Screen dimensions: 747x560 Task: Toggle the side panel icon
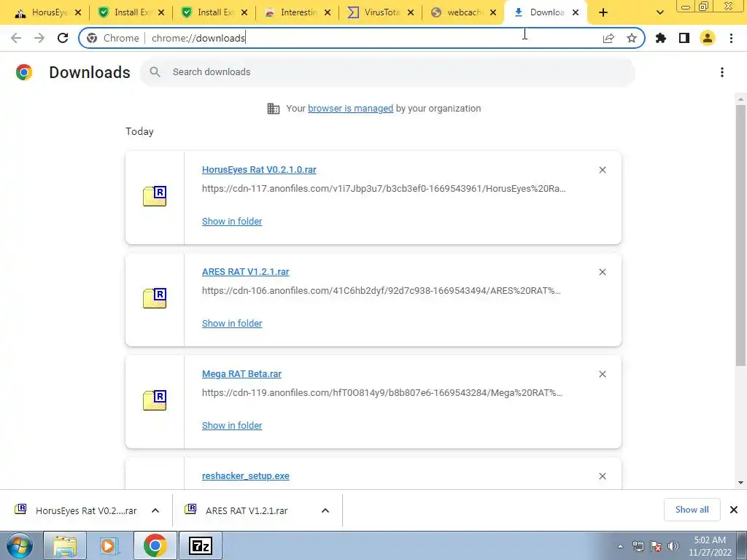pos(684,38)
